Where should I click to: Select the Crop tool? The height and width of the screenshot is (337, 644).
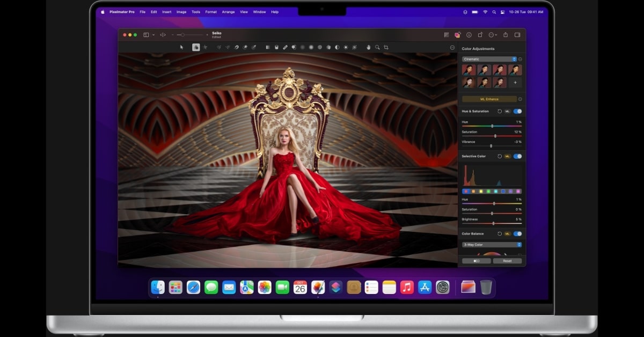(x=386, y=47)
